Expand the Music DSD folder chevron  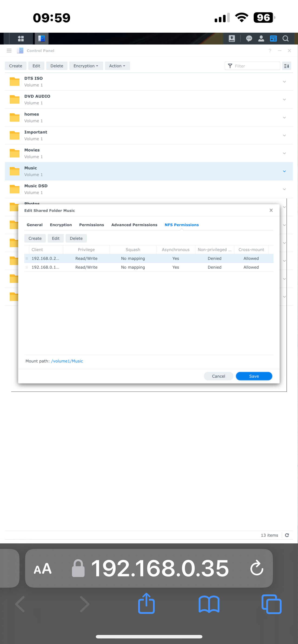coord(284,189)
